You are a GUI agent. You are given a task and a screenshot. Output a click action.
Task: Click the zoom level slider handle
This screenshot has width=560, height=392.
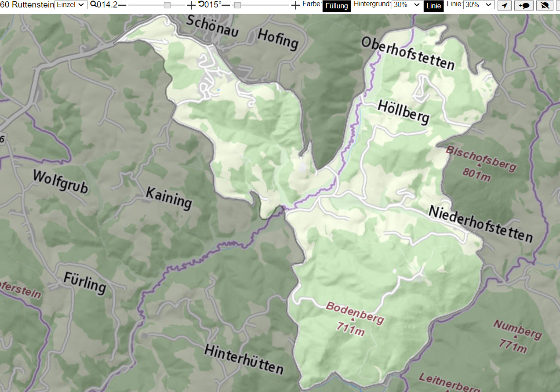tap(167, 5)
